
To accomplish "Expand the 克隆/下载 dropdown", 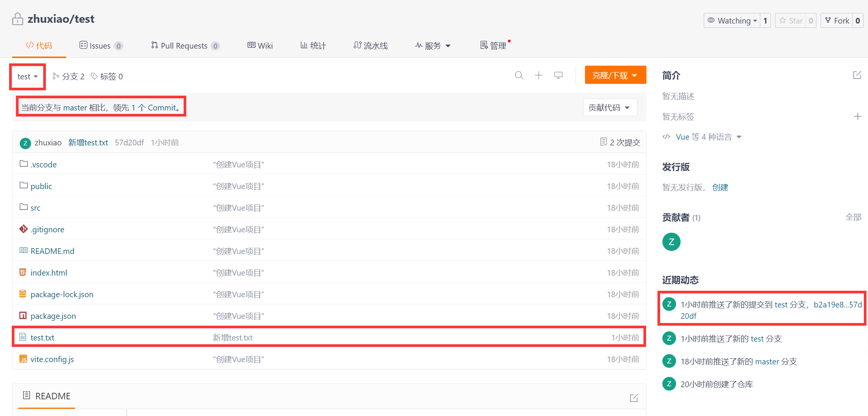I will pyautogui.click(x=615, y=75).
